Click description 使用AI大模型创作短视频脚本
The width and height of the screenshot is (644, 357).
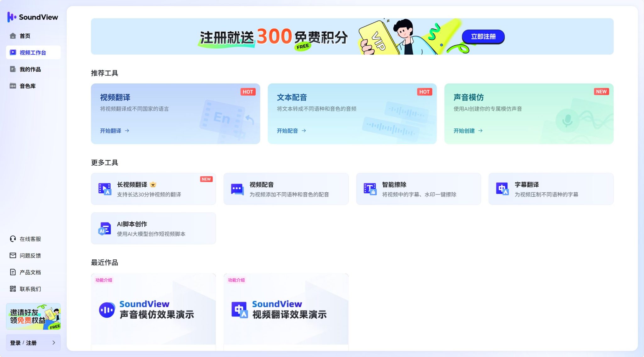tap(151, 234)
